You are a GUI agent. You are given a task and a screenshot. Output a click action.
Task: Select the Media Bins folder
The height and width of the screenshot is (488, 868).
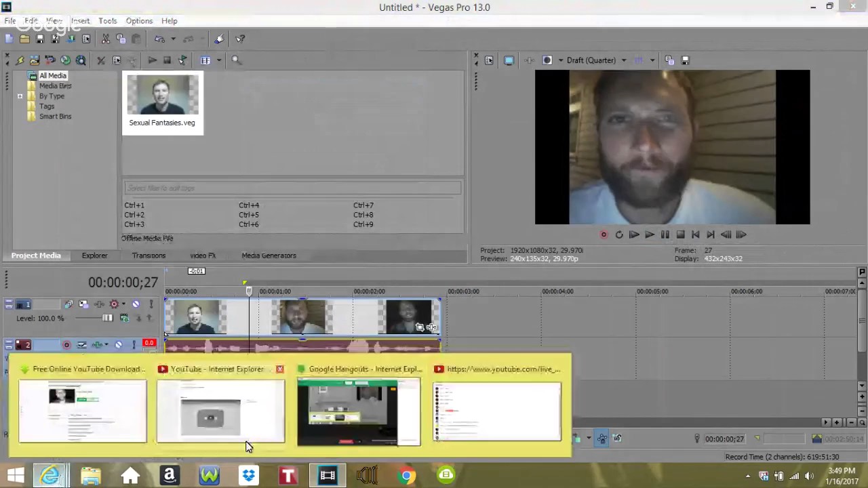click(x=55, y=86)
